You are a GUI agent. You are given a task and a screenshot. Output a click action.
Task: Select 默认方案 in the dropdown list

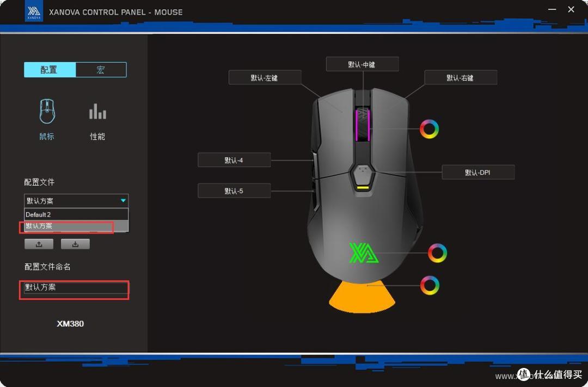(x=76, y=226)
